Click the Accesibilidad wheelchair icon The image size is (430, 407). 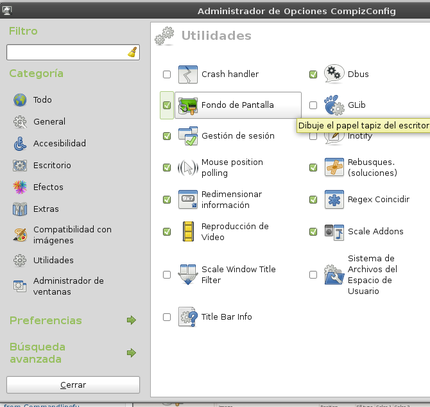point(20,144)
